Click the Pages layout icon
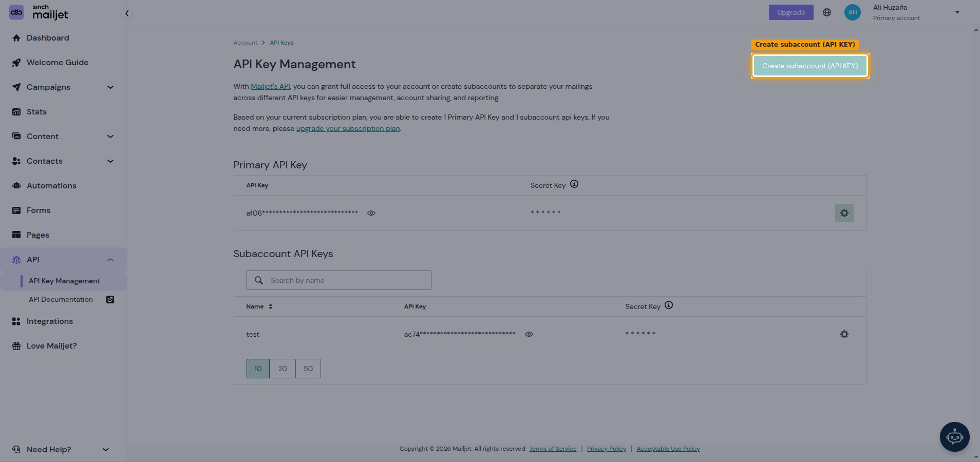The width and height of the screenshot is (980, 462). click(16, 235)
